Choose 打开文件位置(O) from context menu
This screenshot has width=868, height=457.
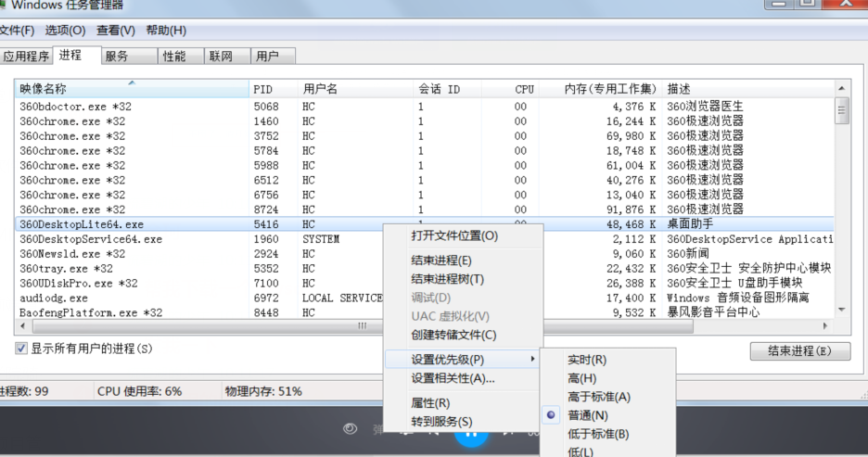[x=463, y=235]
